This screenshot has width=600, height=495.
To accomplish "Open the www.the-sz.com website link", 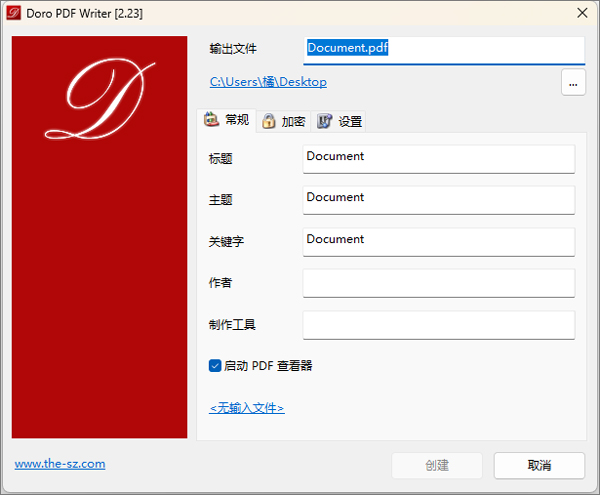I will click(60, 464).
